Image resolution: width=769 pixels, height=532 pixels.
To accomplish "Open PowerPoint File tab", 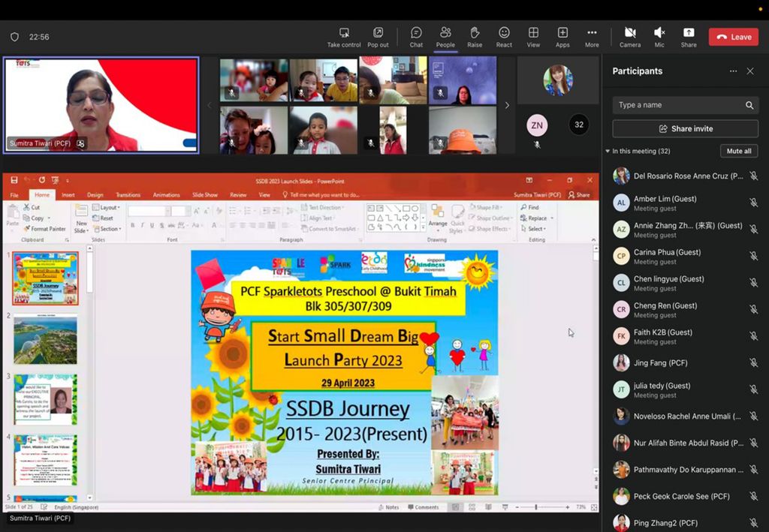I will tap(14, 195).
